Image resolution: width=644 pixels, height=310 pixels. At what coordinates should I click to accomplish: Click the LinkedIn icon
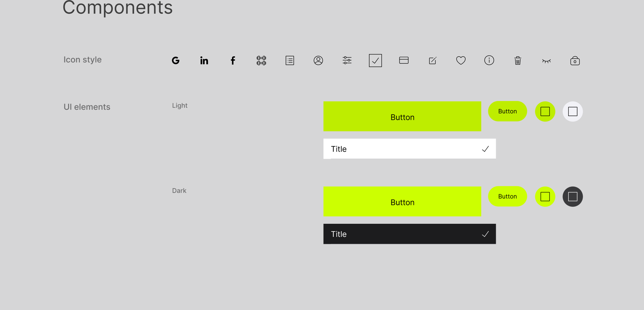click(x=204, y=60)
